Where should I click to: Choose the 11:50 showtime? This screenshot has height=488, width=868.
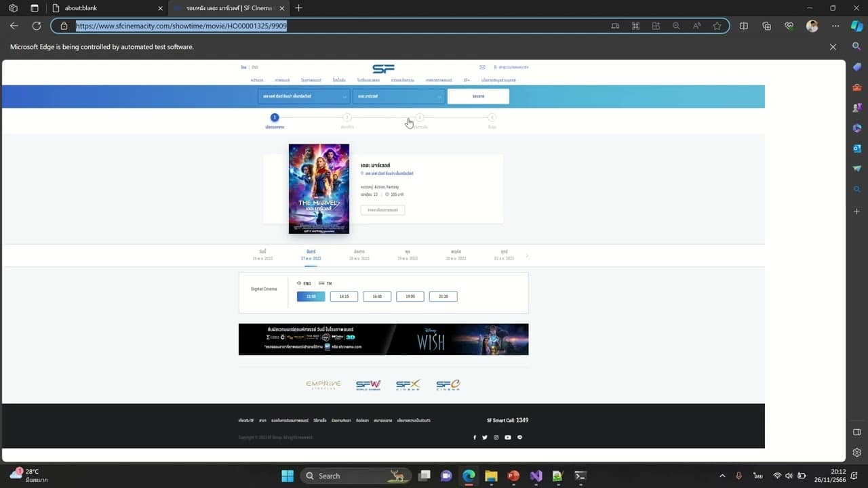tap(311, 296)
